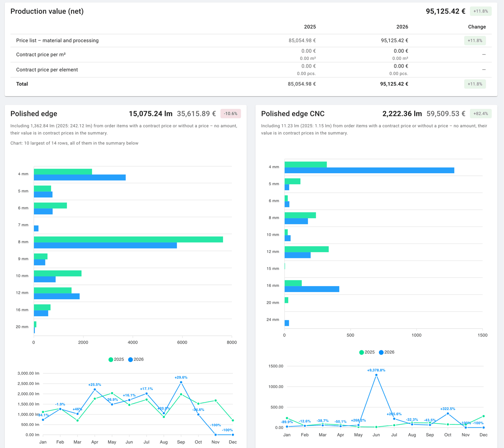Click the +17.1% July point in Polished edge
The height and width of the screenshot is (448, 504).
pyautogui.click(x=146, y=393)
